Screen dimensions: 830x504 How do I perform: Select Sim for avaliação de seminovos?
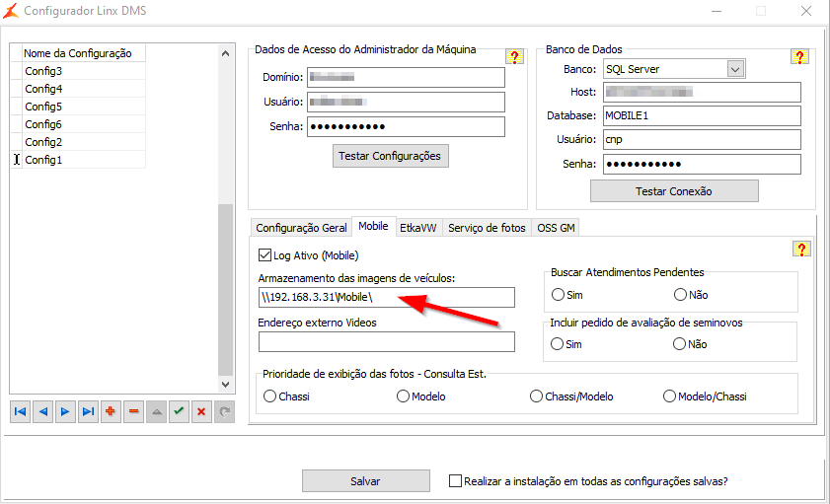(x=557, y=344)
